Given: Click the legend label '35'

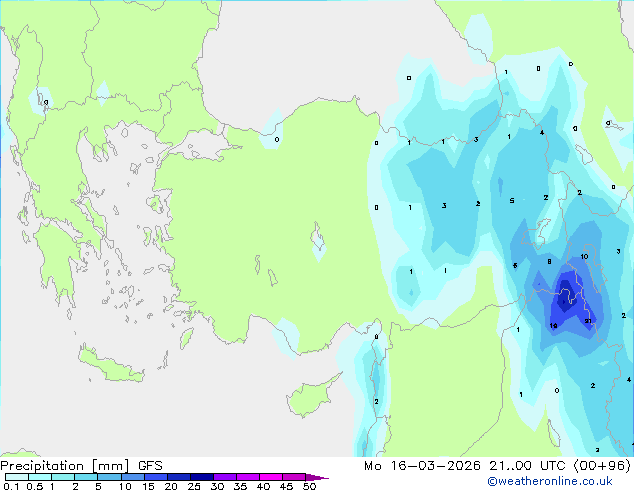Looking at the screenshot, I should click(240, 486).
